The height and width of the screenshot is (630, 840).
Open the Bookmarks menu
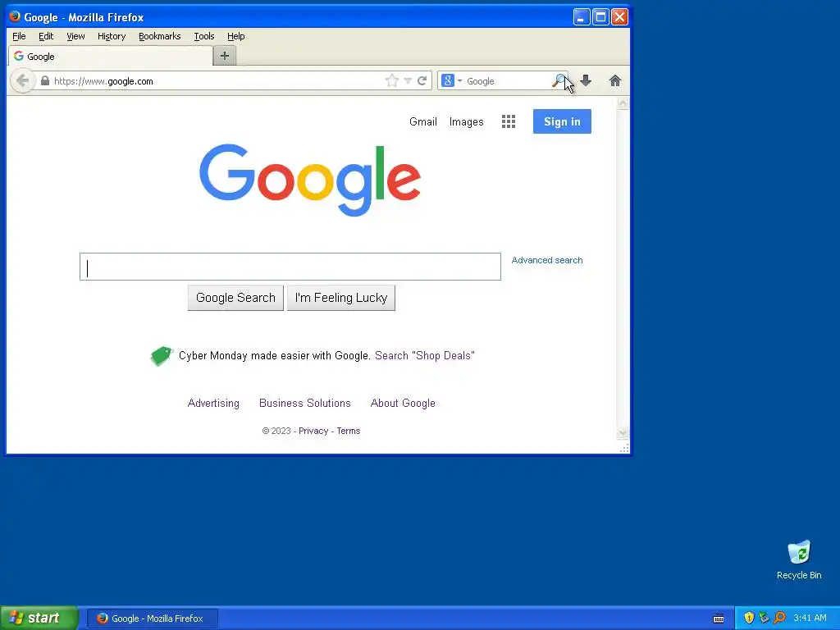(160, 36)
